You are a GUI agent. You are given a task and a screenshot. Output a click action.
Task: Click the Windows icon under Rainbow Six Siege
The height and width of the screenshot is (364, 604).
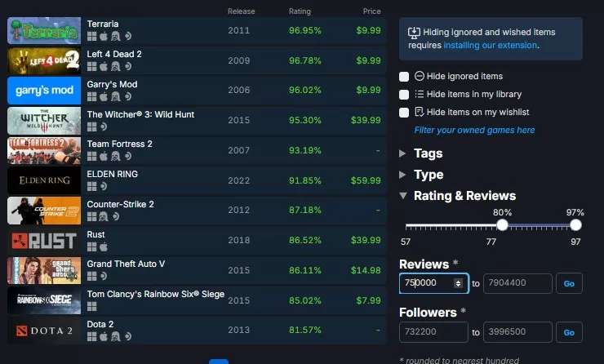91,305
